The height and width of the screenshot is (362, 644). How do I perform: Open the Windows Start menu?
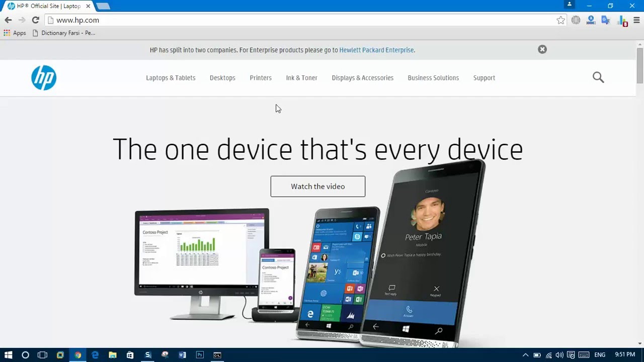click(8, 355)
